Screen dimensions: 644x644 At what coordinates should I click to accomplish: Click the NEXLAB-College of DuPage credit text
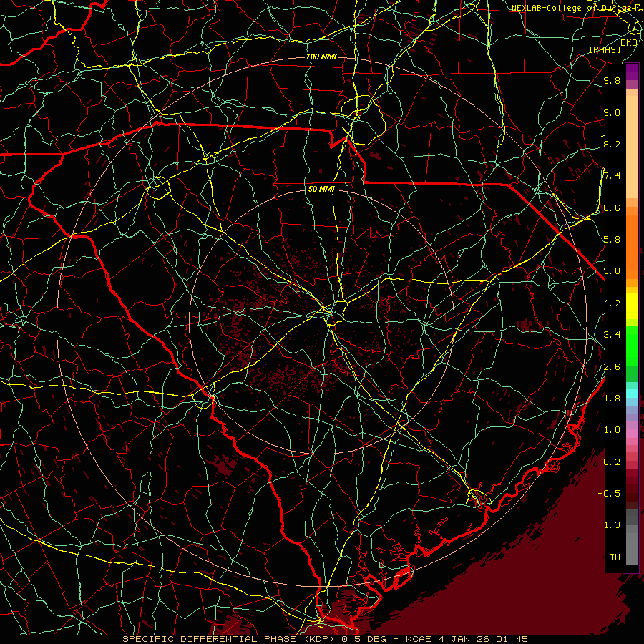[x=577, y=8]
